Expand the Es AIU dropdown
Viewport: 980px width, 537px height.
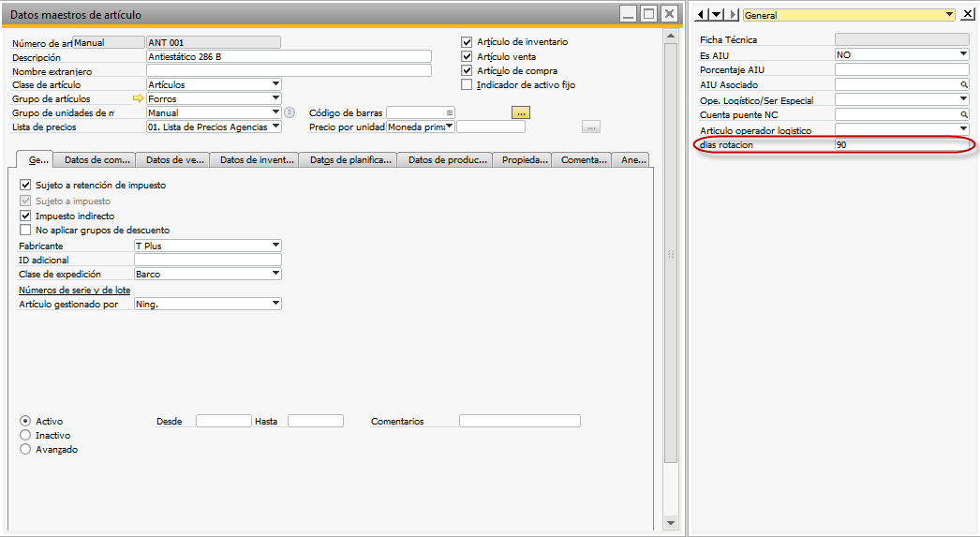tap(963, 55)
